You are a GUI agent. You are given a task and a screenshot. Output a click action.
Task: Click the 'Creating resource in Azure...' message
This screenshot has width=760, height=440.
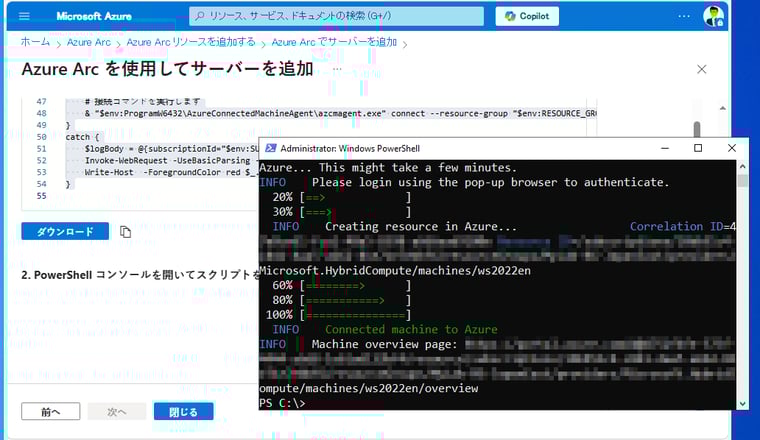[421, 226]
